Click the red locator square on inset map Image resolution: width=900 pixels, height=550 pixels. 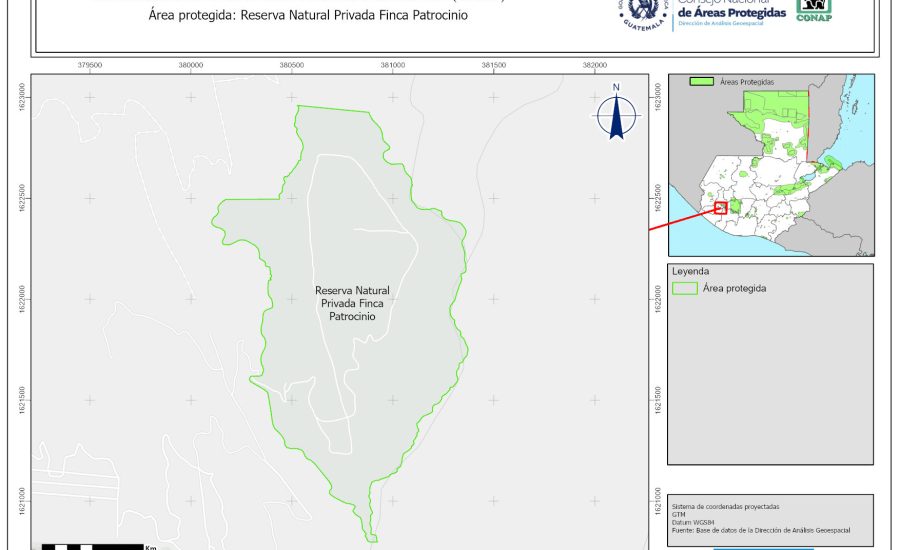click(720, 207)
